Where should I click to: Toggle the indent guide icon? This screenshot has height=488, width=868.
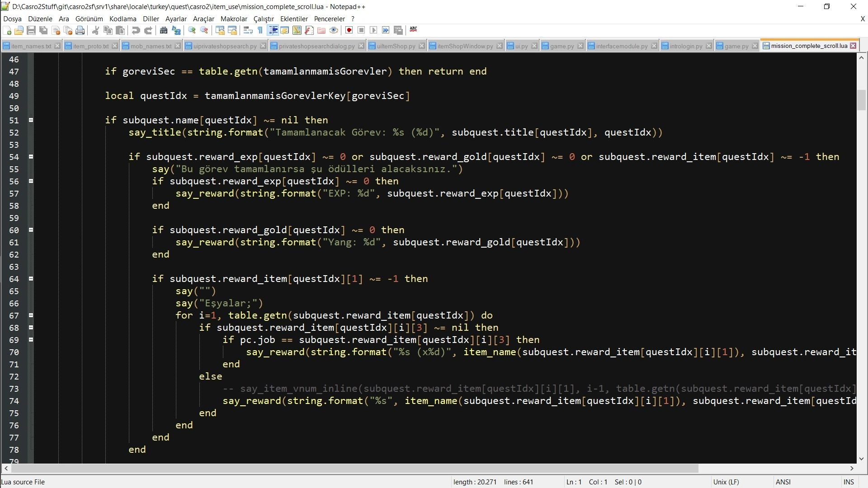(x=273, y=30)
